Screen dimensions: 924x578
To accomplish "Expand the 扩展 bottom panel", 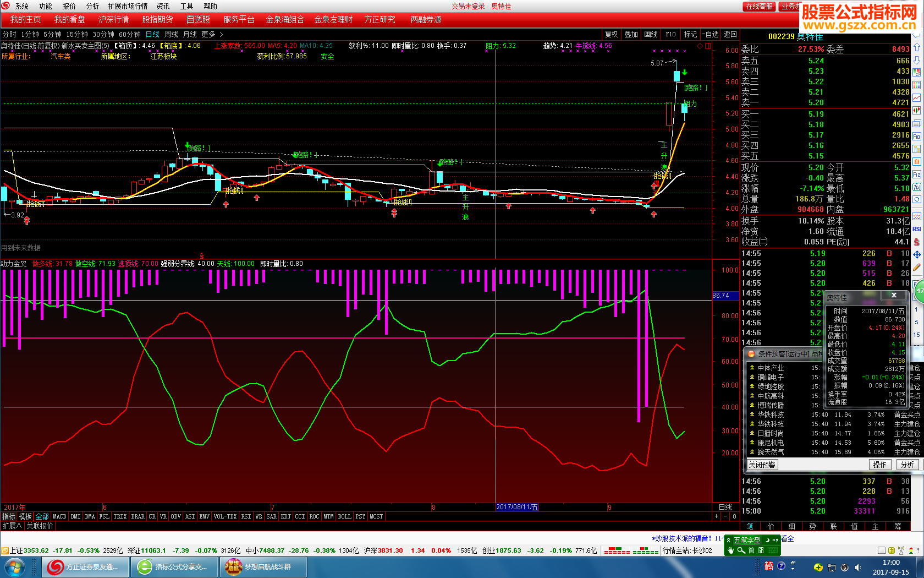I will [x=12, y=526].
